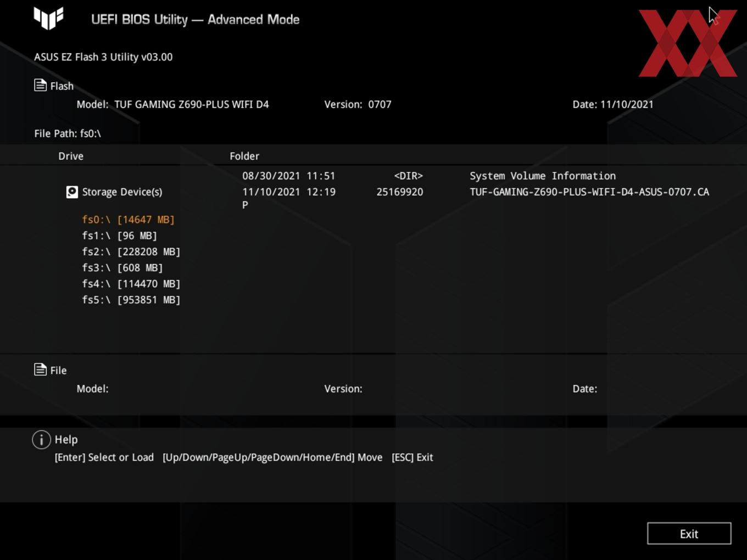Click the 08/30/2021 11:51 timestamp
Viewport: 747px width, 560px height.
(x=288, y=176)
